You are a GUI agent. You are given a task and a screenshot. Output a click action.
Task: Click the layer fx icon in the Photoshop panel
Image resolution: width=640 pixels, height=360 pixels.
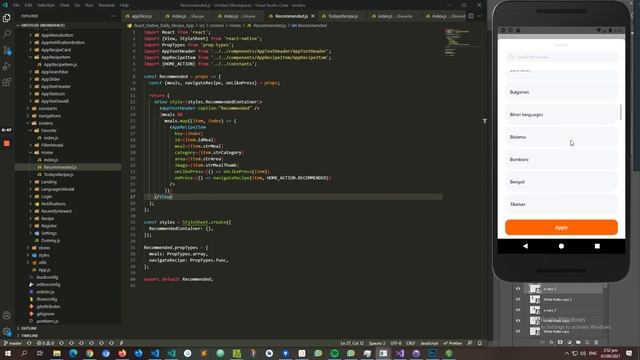(x=551, y=342)
